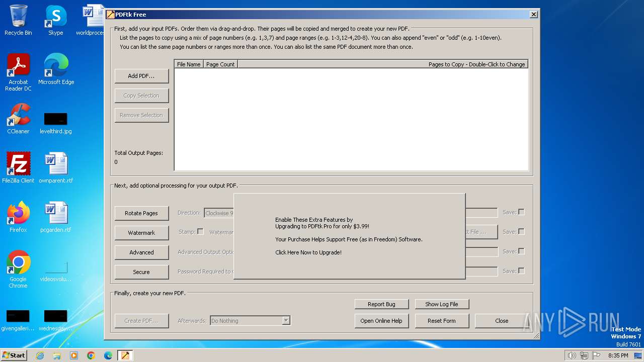Select the PDFtk taskbar button
Image resolution: width=644 pixels, height=362 pixels.
[125, 355]
